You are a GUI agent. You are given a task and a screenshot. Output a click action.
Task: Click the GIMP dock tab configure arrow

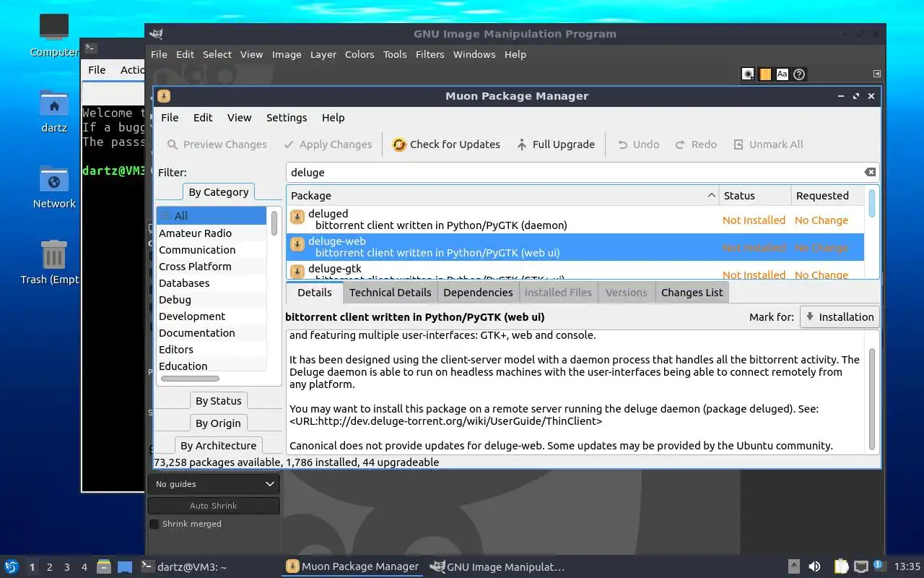click(877, 74)
